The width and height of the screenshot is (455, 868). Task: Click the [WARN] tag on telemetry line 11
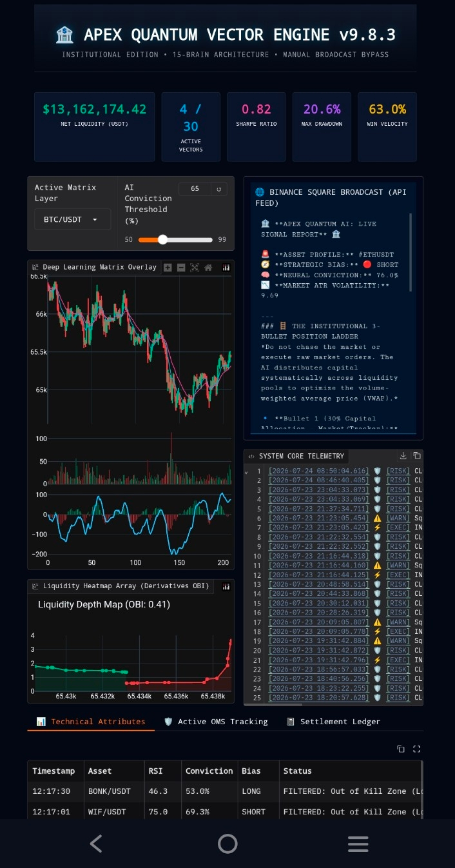coord(398,566)
